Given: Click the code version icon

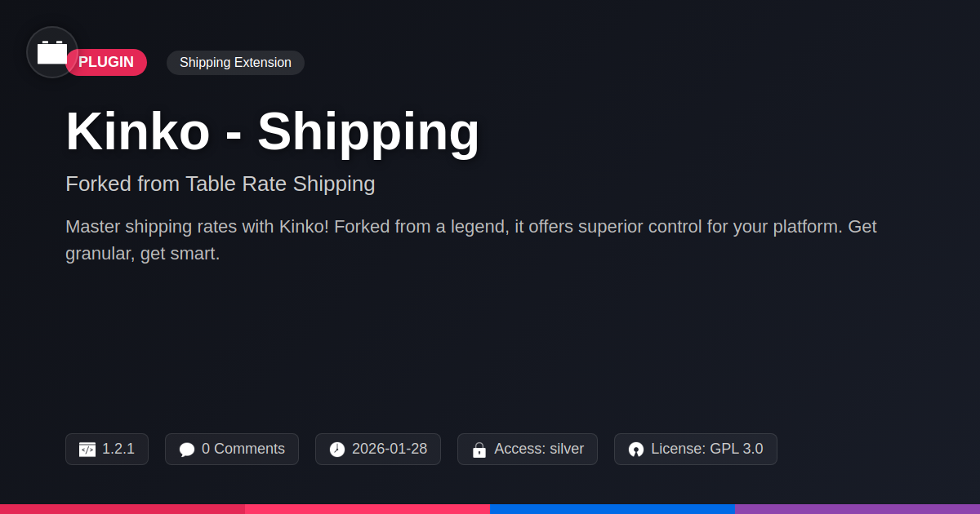Looking at the screenshot, I should [87, 450].
